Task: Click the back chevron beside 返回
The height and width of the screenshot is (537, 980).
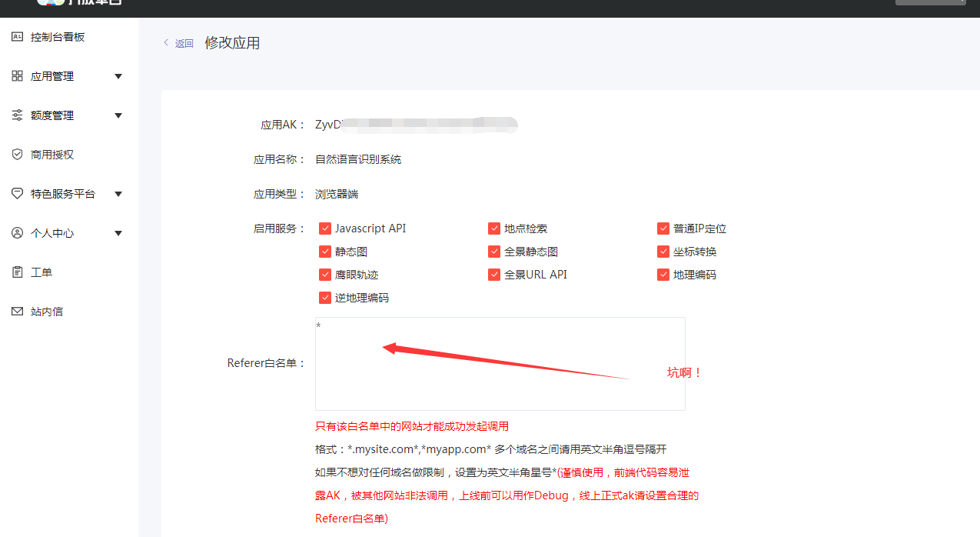Action: pyautogui.click(x=165, y=43)
